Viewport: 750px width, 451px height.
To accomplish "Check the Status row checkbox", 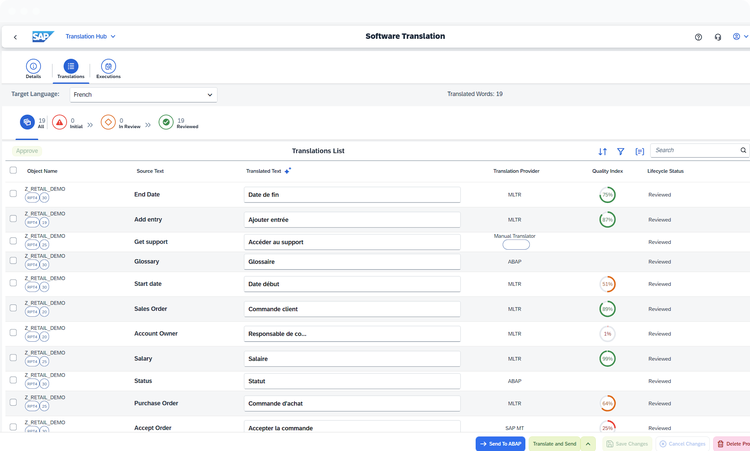I will (x=13, y=380).
